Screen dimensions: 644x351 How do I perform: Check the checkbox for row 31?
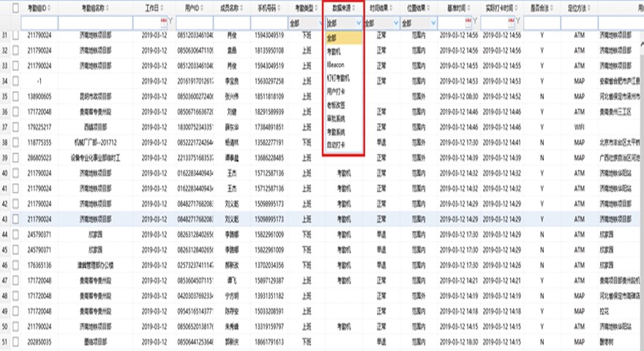[x=15, y=35]
